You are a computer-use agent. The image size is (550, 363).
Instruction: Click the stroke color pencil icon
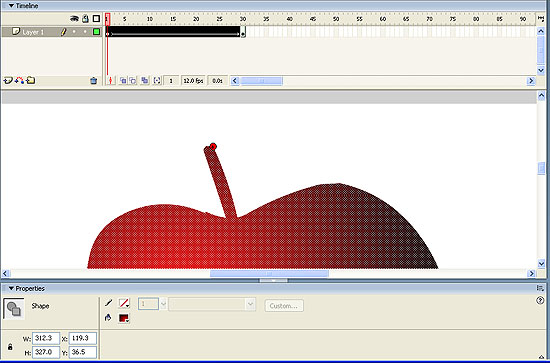pos(108,303)
